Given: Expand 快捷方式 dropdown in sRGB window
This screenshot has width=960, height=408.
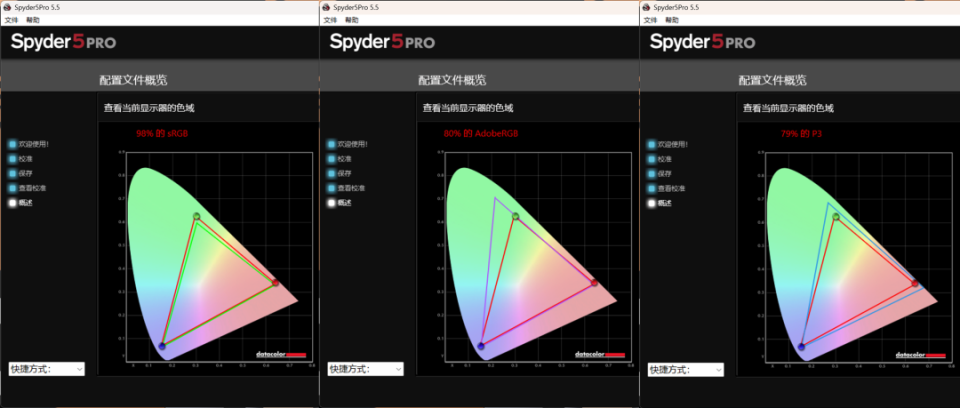Looking at the screenshot, I should coord(47,369).
